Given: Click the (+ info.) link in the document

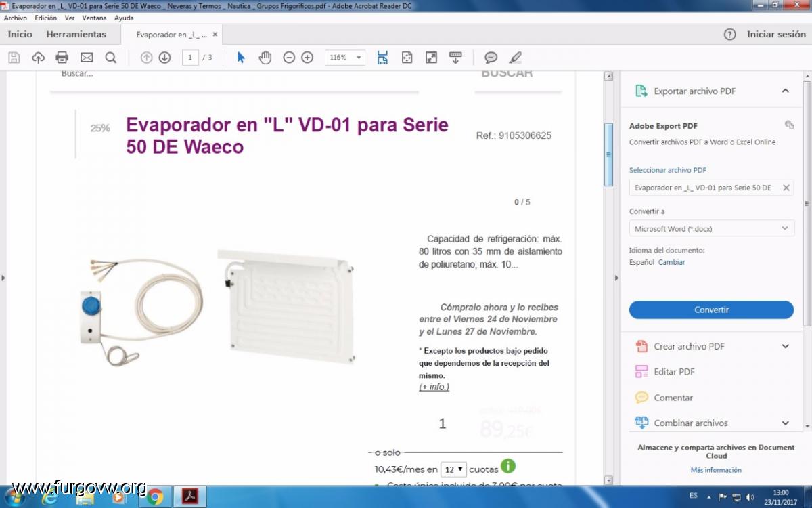Looking at the screenshot, I should tap(434, 387).
